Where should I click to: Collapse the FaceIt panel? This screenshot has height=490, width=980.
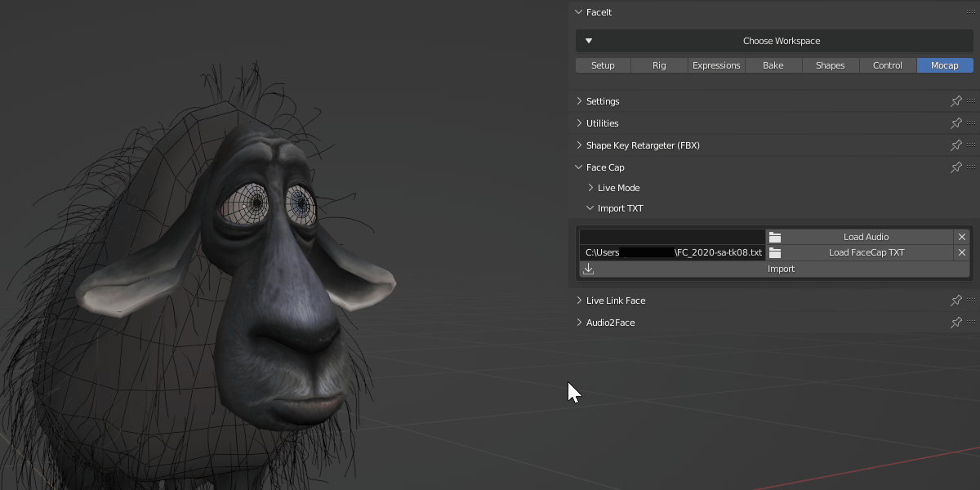click(x=579, y=12)
